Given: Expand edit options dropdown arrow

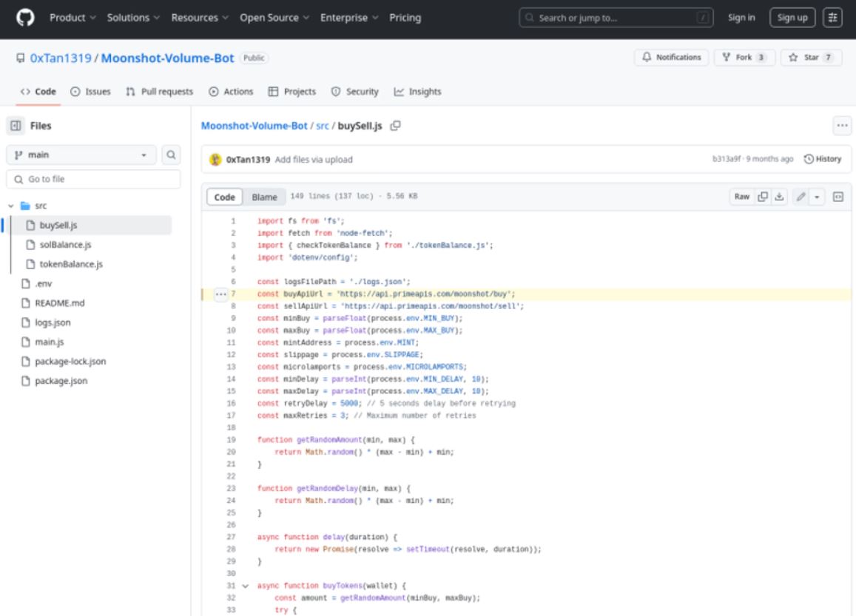Looking at the screenshot, I should pos(817,197).
